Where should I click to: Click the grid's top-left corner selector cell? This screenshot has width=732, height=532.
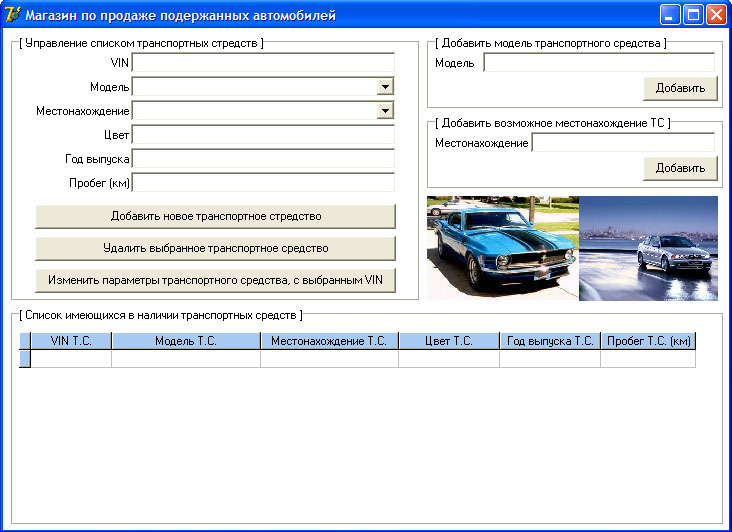[x=25, y=341]
